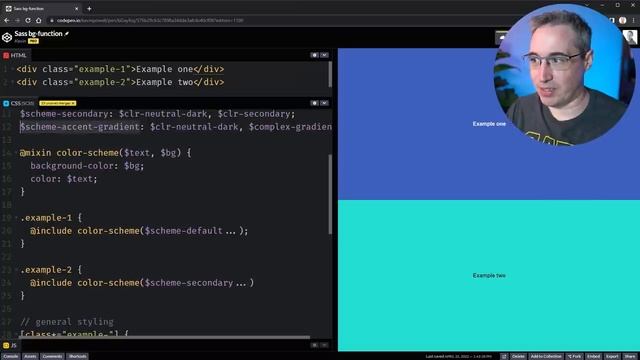Open the Assets panel

tap(30, 356)
